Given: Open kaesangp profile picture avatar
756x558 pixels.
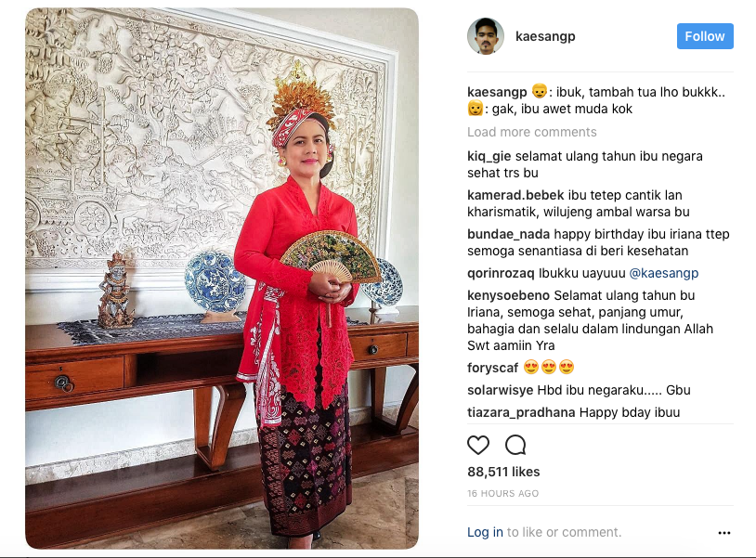Looking at the screenshot, I should coord(486,36).
